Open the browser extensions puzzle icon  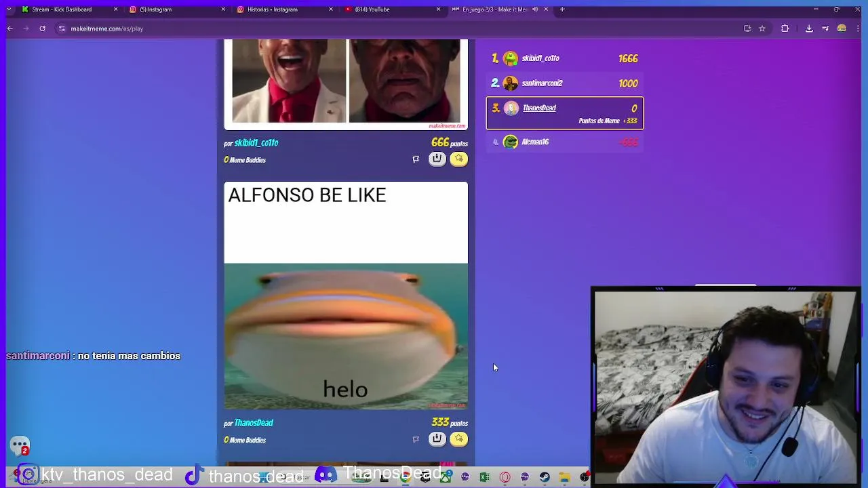point(785,28)
